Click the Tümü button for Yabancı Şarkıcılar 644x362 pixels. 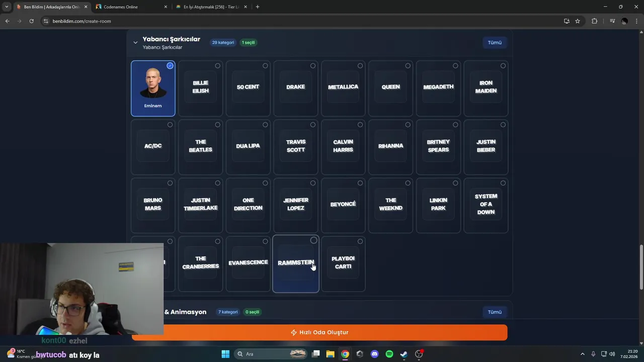point(495,42)
